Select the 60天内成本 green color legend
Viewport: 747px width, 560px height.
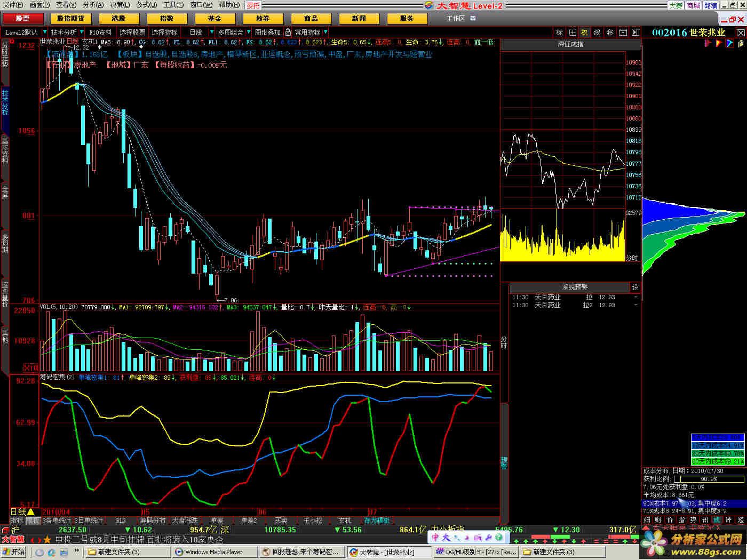point(717,461)
